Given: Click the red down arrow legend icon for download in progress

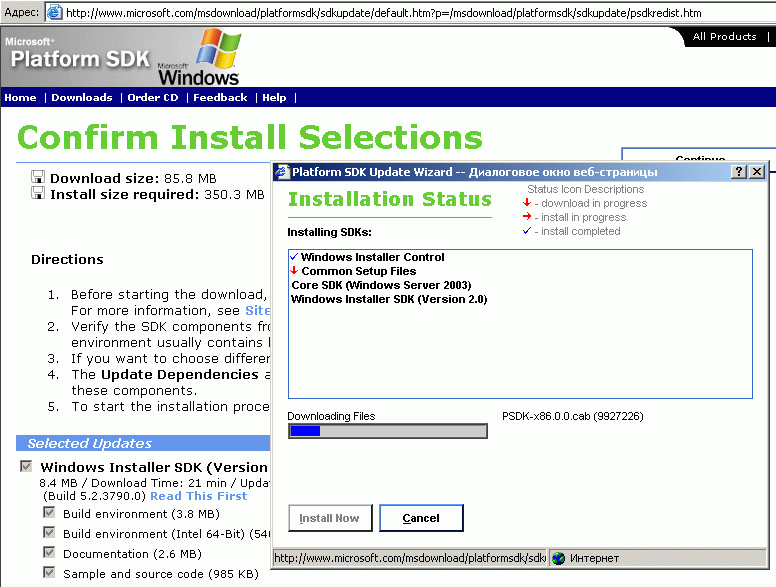Looking at the screenshot, I should [x=527, y=202].
